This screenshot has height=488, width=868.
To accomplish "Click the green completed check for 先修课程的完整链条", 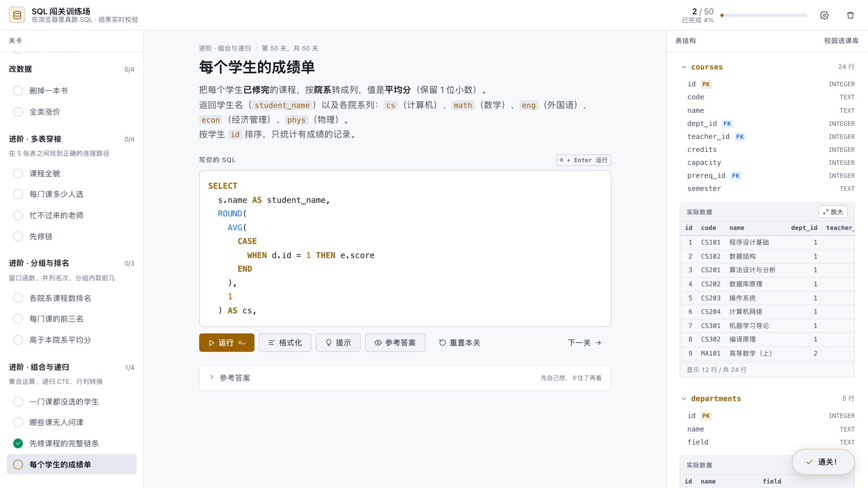I will 18,444.
